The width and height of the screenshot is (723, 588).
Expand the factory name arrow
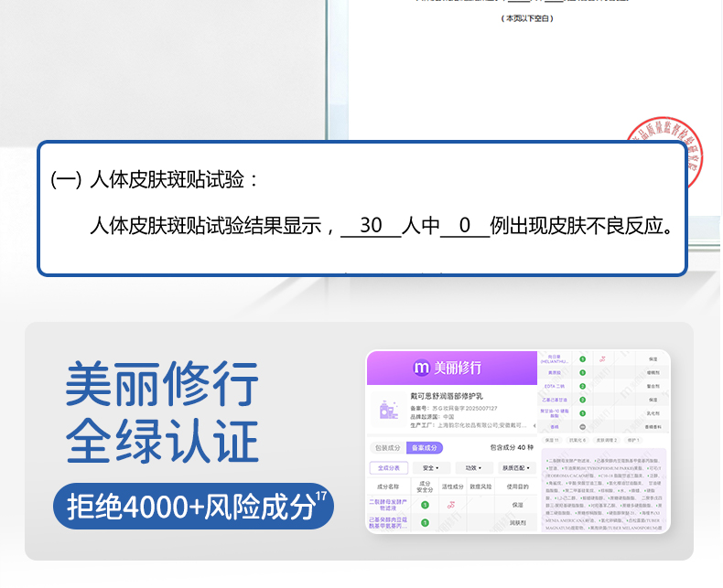click(x=534, y=425)
